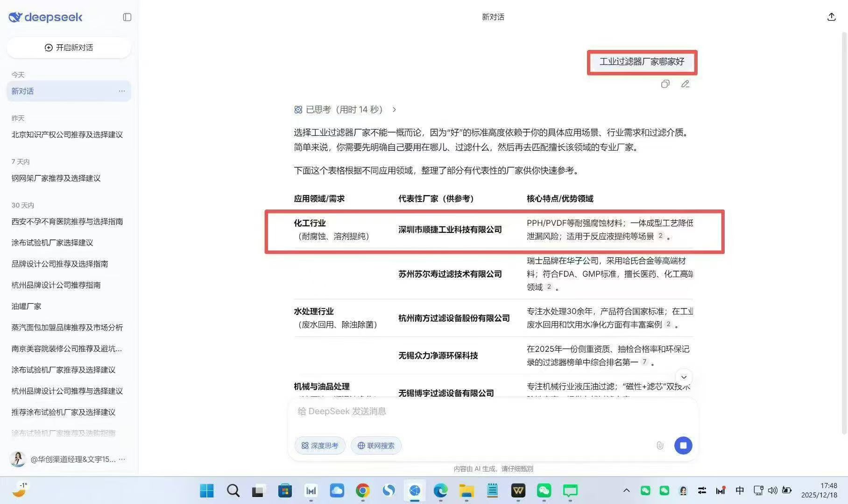Click the table cell 无锡众力净源环保科技
The image size is (848, 504).
click(x=438, y=356)
